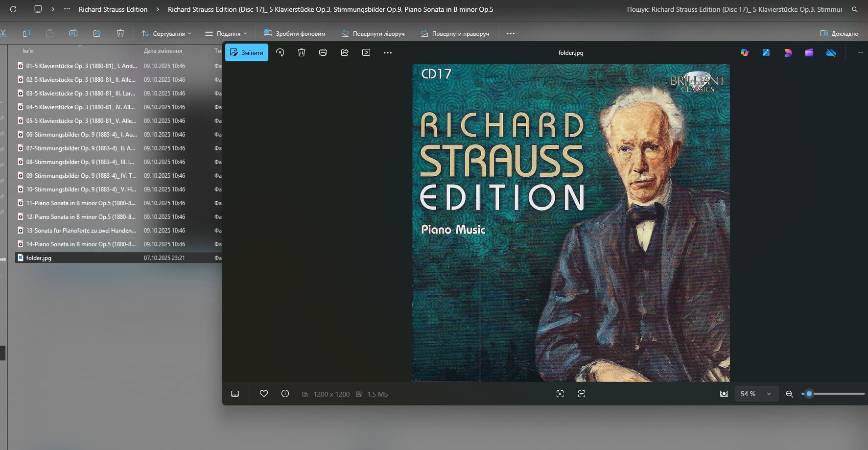Click the zoom out magnifier icon
The image size is (868, 450).
789,394
